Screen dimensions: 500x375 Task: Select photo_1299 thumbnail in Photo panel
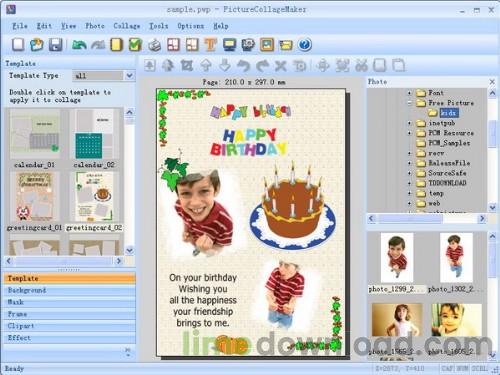click(x=397, y=258)
